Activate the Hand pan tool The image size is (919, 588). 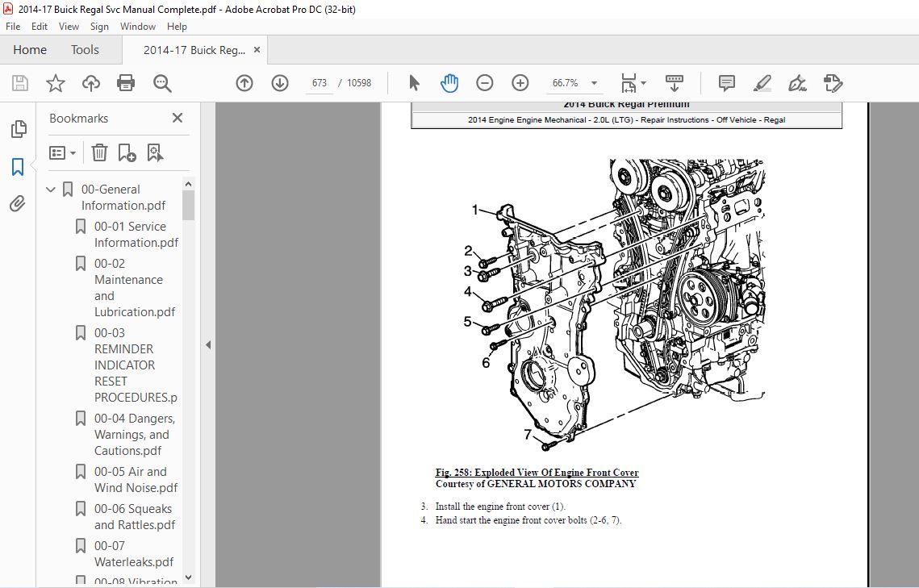tap(449, 83)
